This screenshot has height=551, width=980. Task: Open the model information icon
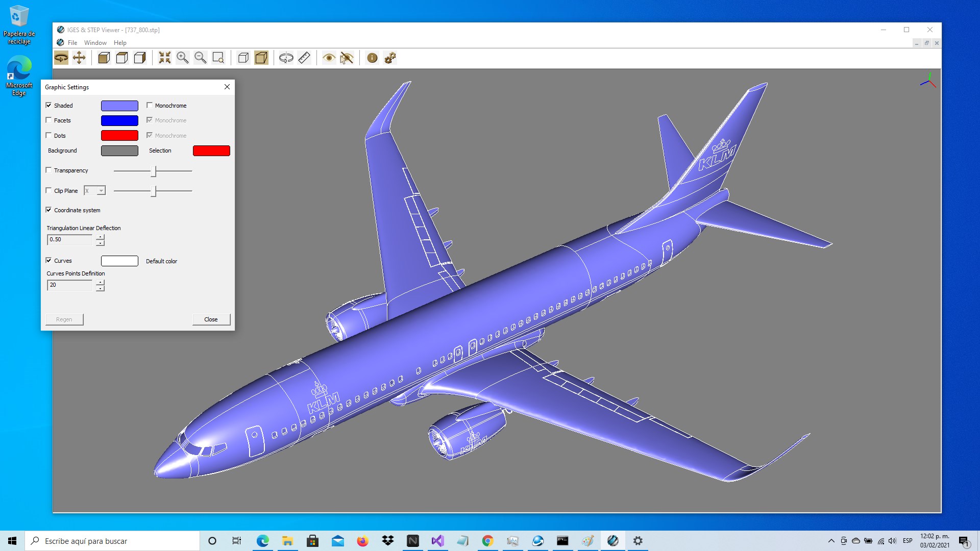[372, 58]
